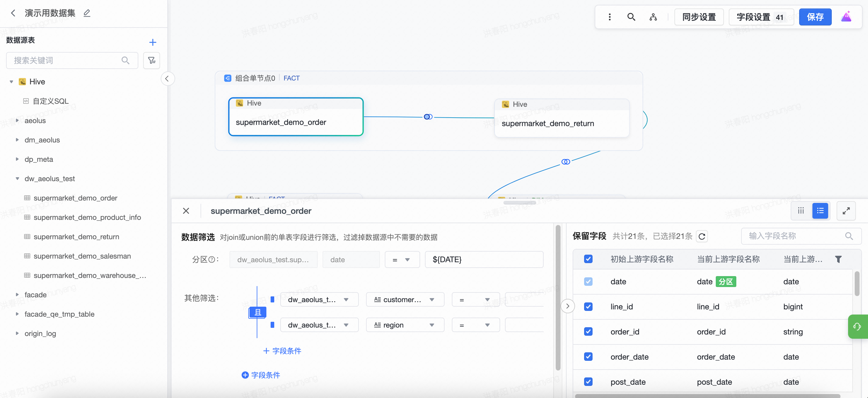
Task: Refresh the retained fields list
Action: click(702, 236)
